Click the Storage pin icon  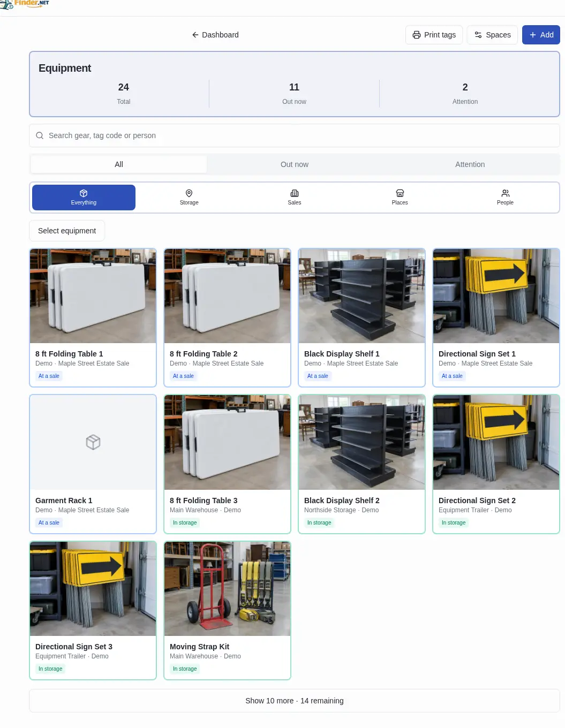coord(189,193)
